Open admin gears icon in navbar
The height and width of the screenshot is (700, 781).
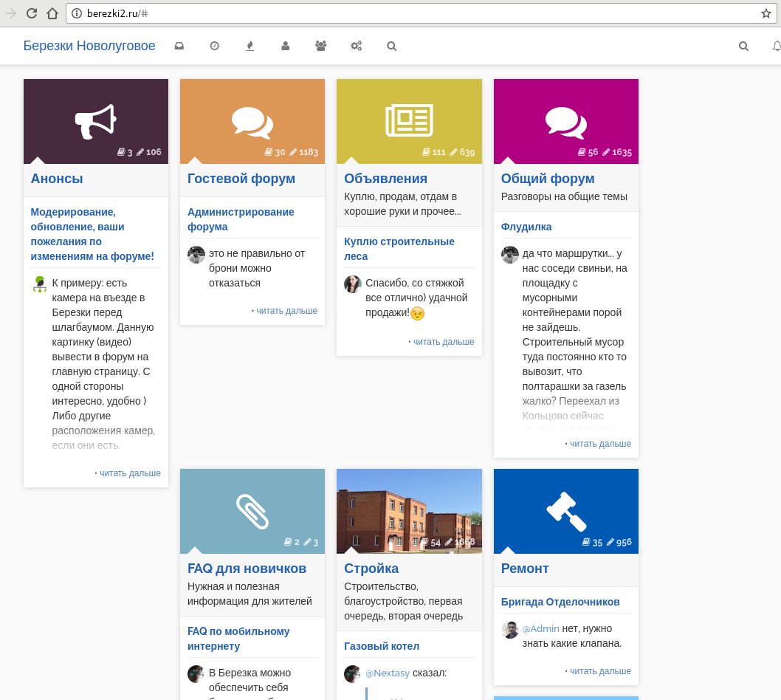coord(356,46)
